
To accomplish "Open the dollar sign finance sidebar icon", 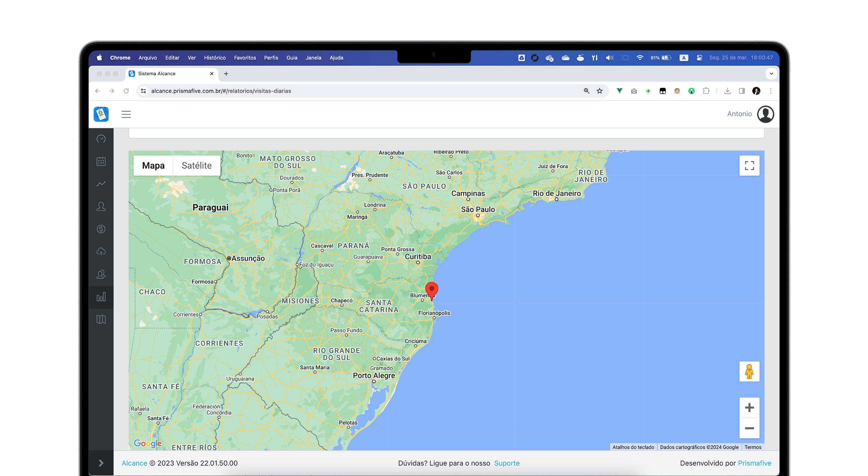I will [x=101, y=229].
